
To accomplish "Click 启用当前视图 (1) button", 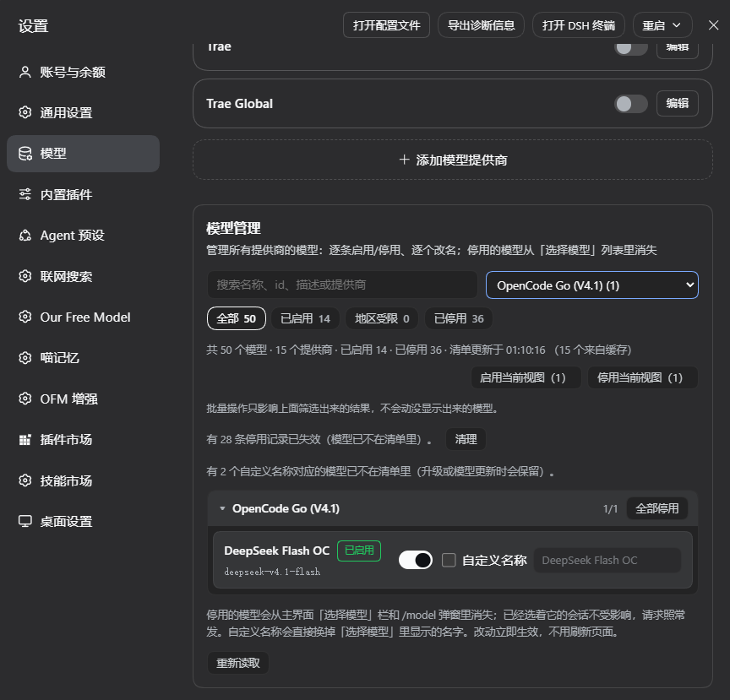I will pos(526,377).
